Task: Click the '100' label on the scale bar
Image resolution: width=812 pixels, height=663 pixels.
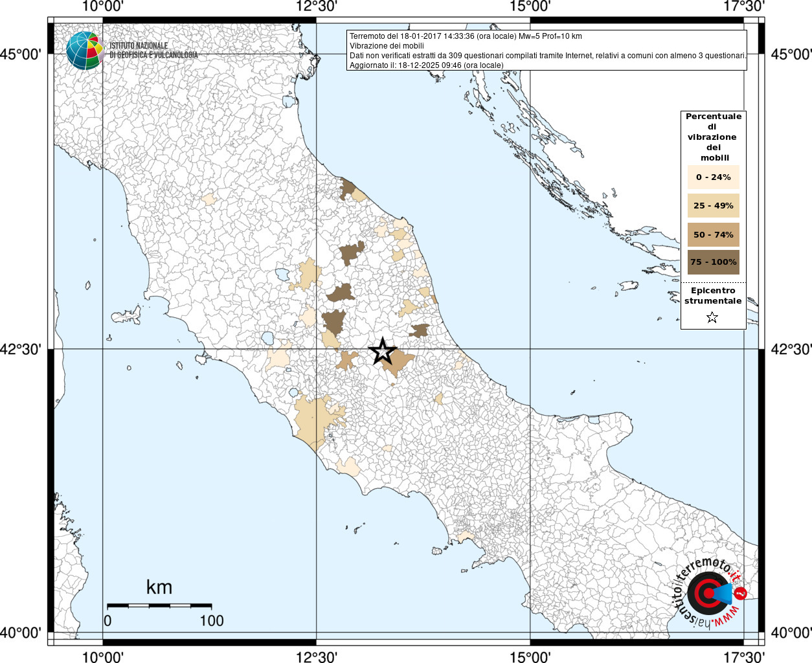Action: tap(212, 620)
